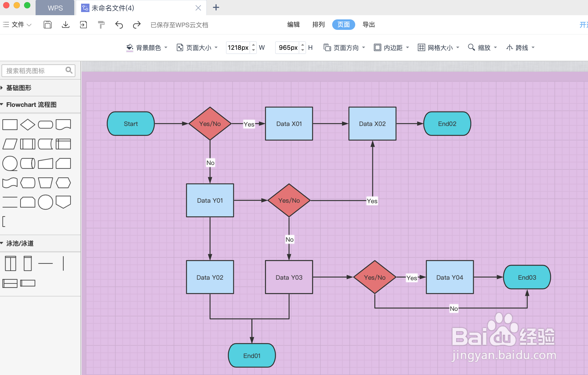This screenshot has width=588, height=375.
Task: Select the off-page connector shape
Action: point(63,202)
